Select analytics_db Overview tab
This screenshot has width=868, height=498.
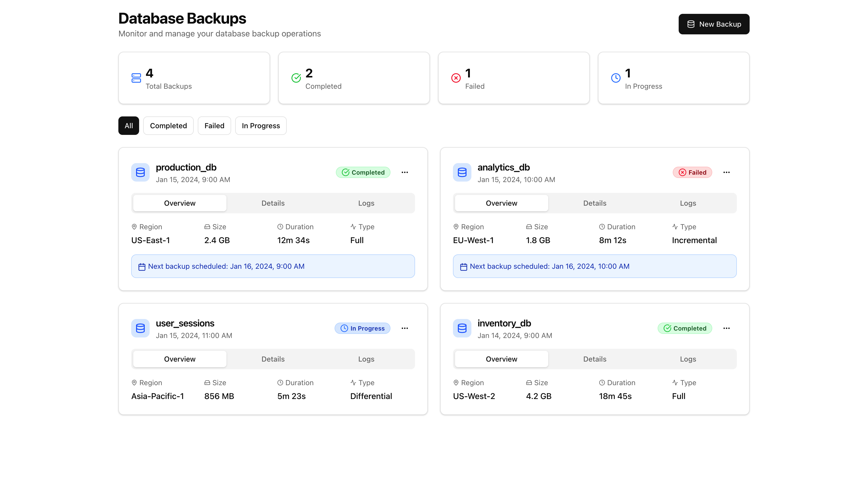click(x=501, y=203)
